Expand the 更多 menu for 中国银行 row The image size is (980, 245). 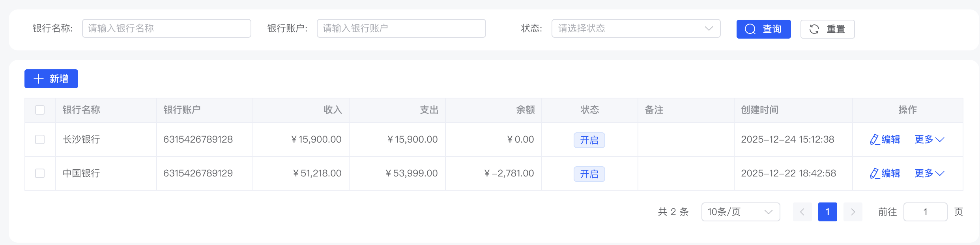[x=929, y=173]
